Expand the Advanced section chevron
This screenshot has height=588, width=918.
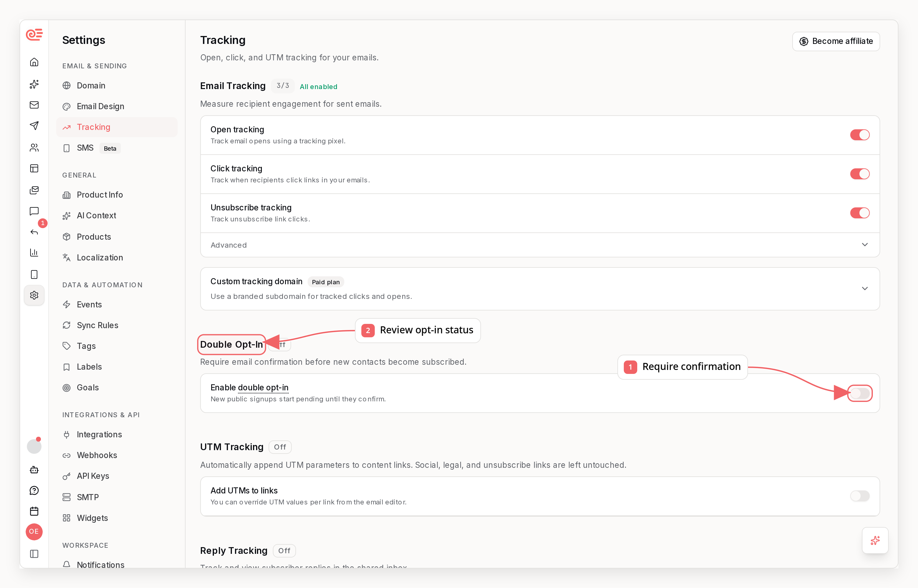[x=865, y=245]
